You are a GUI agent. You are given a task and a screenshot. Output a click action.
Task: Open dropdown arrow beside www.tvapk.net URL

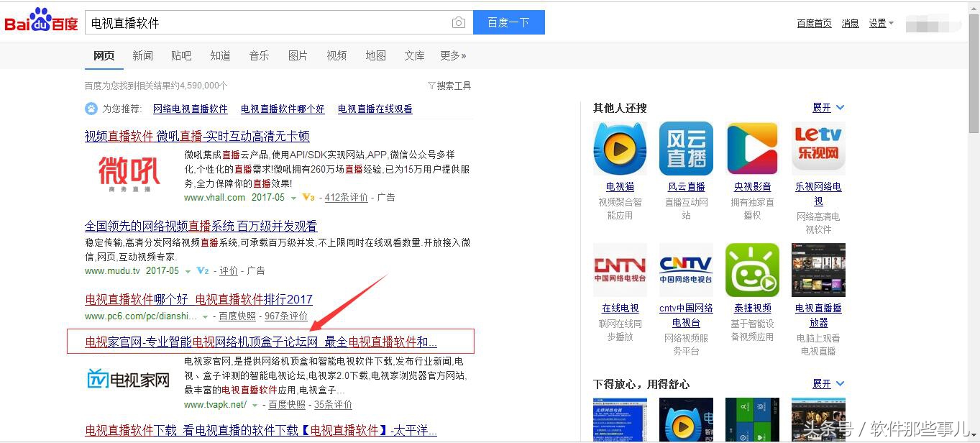255,405
